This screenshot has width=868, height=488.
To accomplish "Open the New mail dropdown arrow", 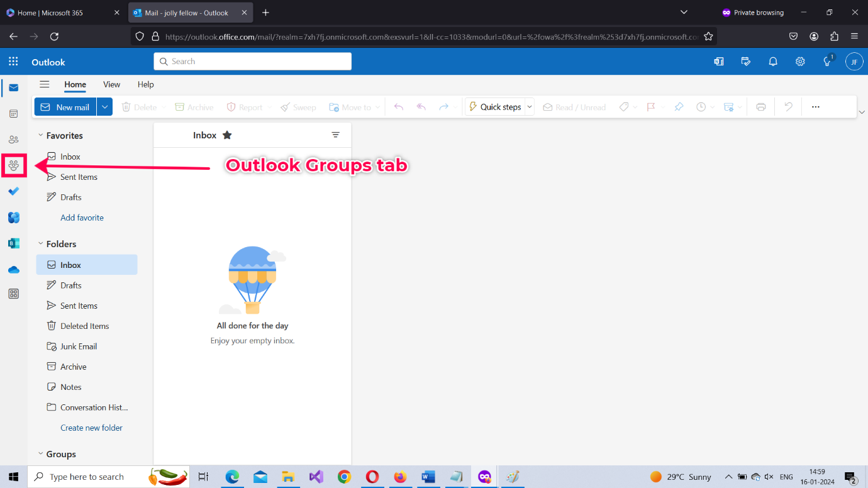I will pyautogui.click(x=104, y=108).
